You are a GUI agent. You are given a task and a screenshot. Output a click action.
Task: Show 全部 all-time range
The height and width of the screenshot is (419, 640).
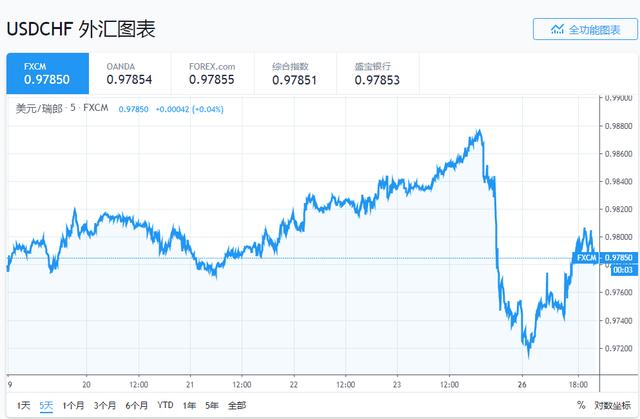click(236, 405)
